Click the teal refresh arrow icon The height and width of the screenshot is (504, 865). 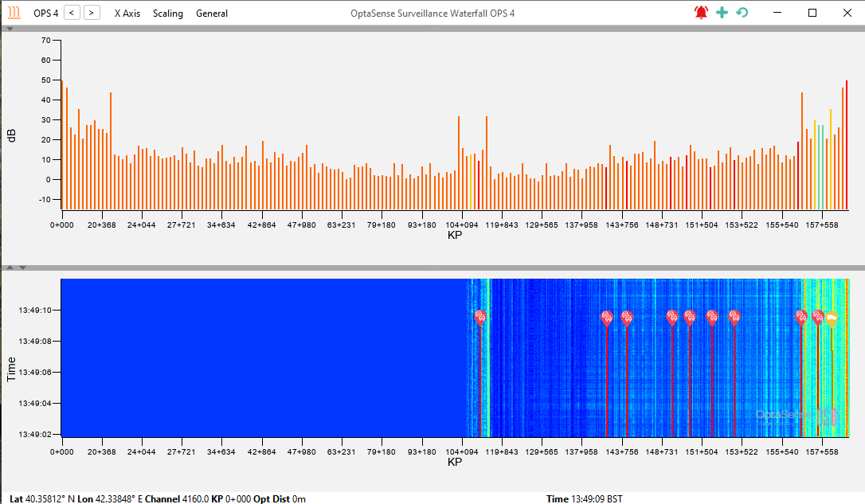point(742,13)
